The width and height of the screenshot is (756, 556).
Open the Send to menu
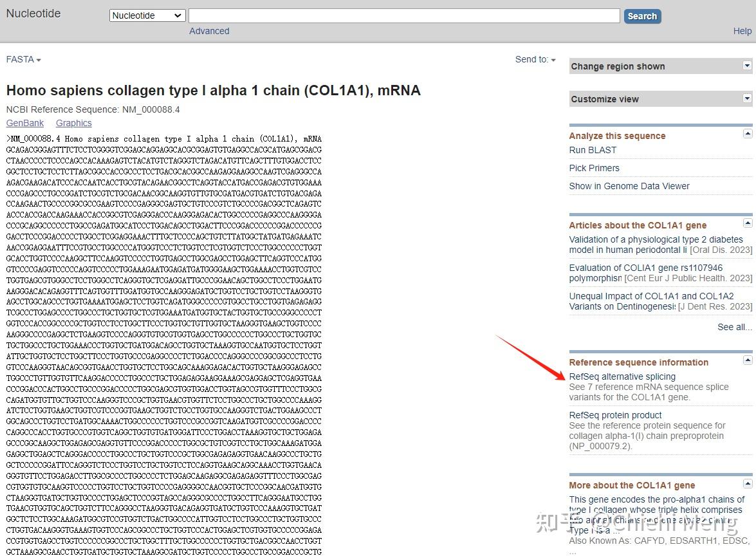tap(535, 59)
